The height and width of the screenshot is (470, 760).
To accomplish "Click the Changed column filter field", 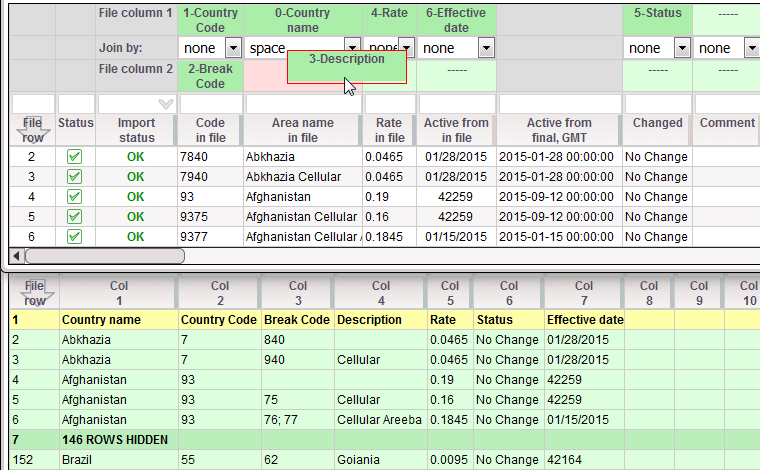I will coord(658,104).
